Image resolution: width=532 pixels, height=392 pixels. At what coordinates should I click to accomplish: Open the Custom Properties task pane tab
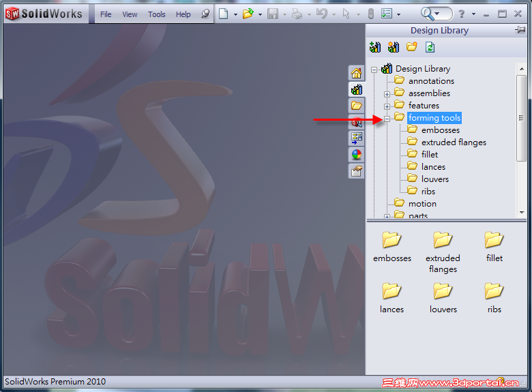point(356,171)
